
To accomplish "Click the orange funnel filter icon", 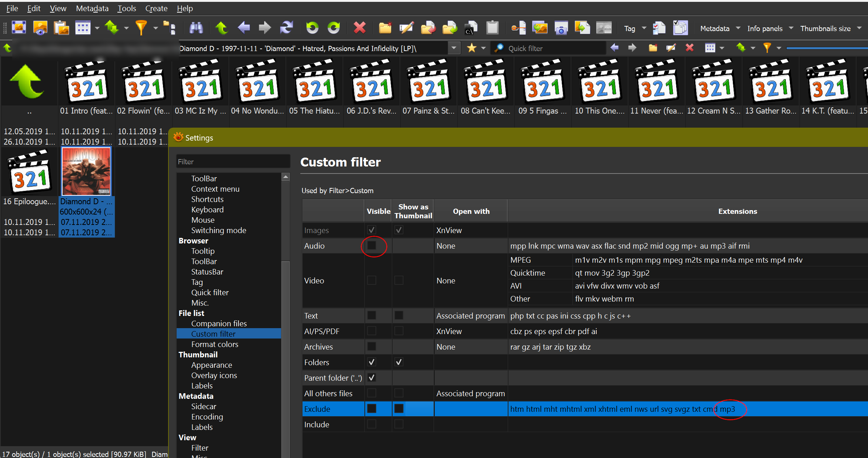I will 141,28.
